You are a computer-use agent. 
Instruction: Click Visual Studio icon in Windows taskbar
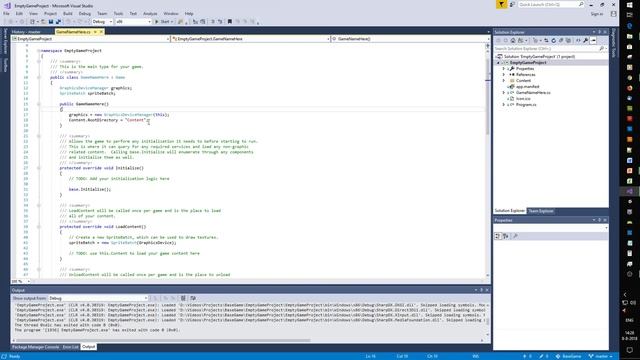(x=629, y=191)
